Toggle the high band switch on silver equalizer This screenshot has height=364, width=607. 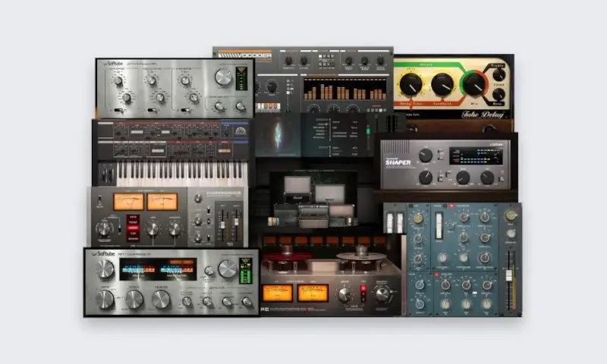186,111
